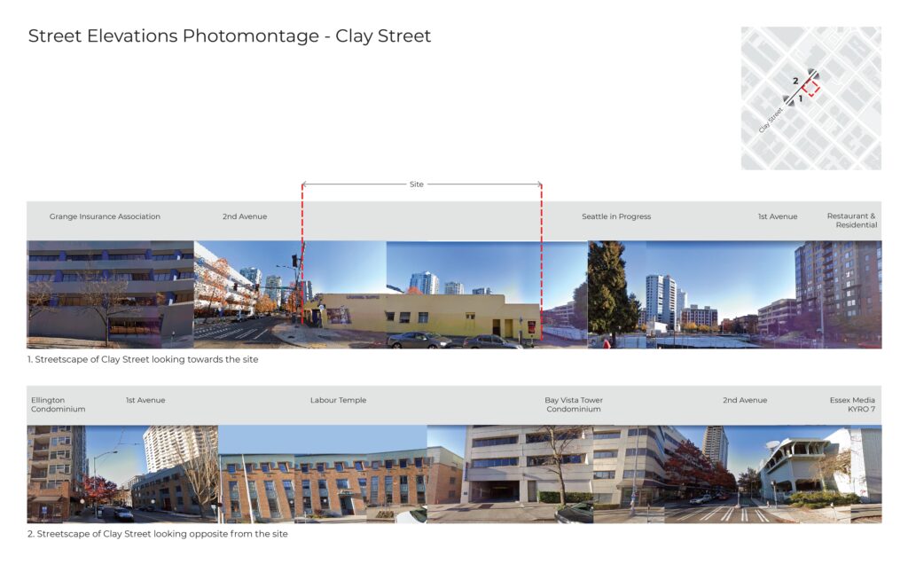Viewport: 908px width, 588px height.
Task: Click the Site dimension label
Action: pyautogui.click(x=416, y=184)
